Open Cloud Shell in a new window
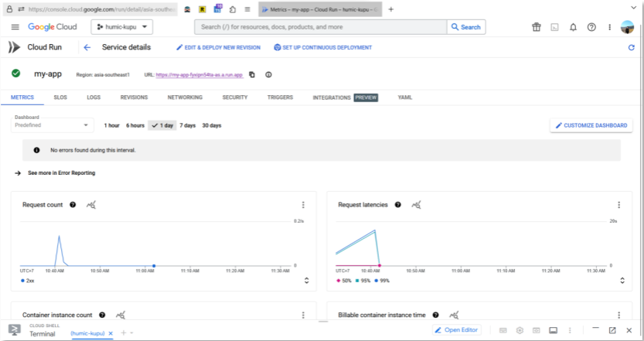644x341 pixels. click(x=612, y=330)
